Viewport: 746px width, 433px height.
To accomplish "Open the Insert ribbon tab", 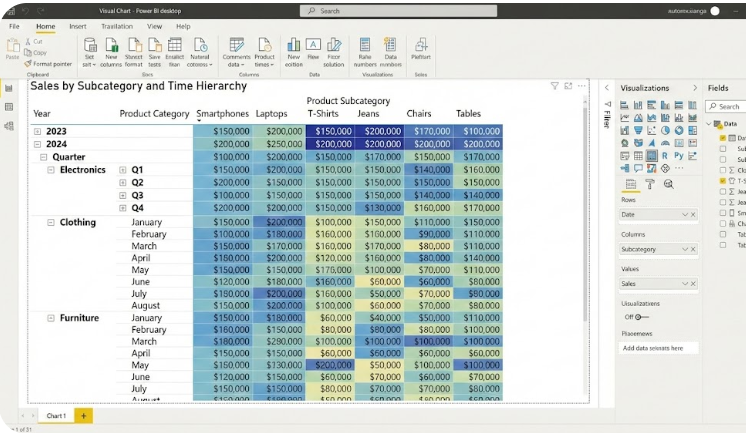I will coord(77,26).
